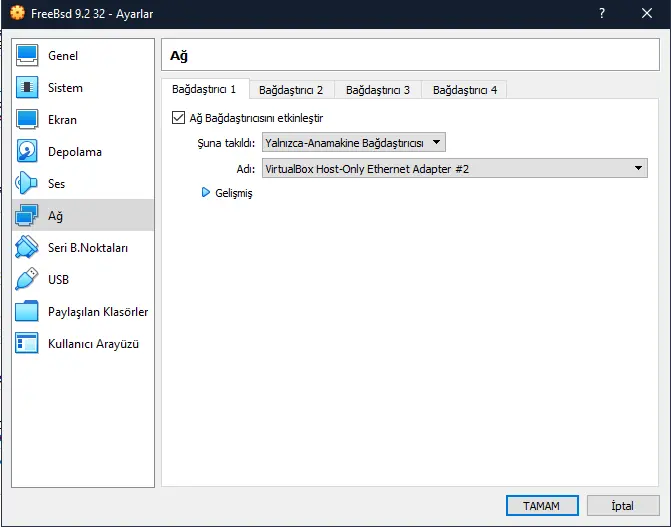Open Ekran display settings icon
This screenshot has width=671, height=527.
coord(28,120)
